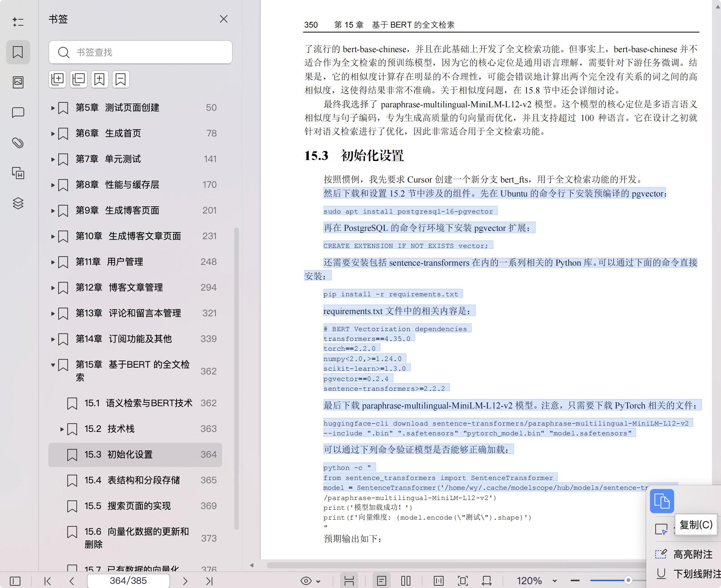
Task: Expand the 第10章 生成博客文章页面 bookmark
Action: [x=53, y=237]
